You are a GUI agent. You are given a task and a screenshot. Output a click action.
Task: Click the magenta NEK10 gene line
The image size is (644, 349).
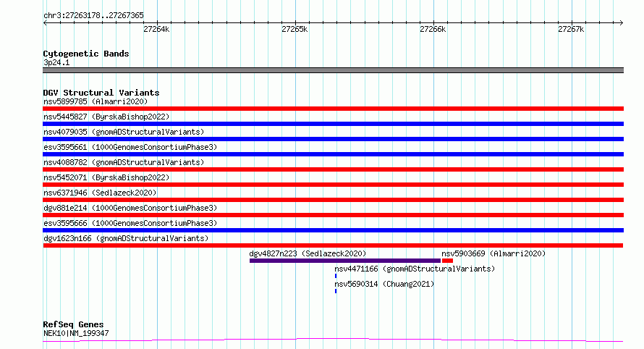333,340
